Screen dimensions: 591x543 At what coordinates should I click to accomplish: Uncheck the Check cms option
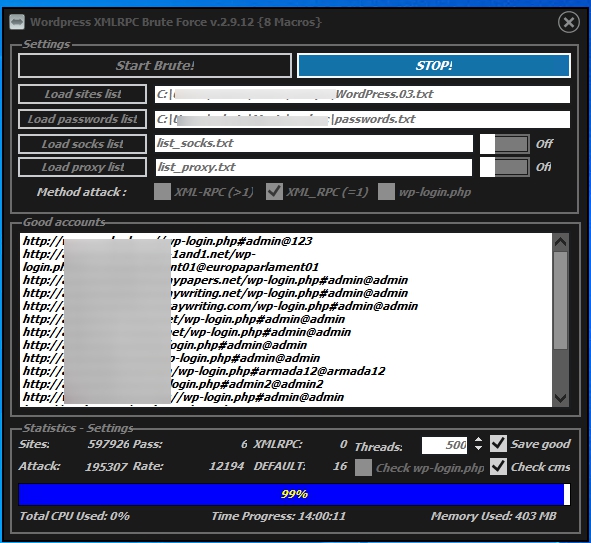pyautogui.click(x=498, y=467)
